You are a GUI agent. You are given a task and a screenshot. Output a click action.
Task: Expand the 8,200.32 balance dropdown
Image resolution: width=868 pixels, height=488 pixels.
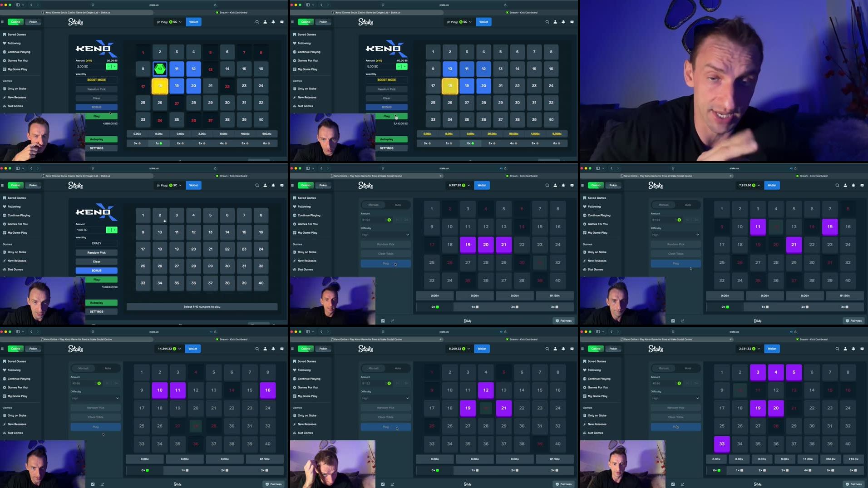(469, 349)
